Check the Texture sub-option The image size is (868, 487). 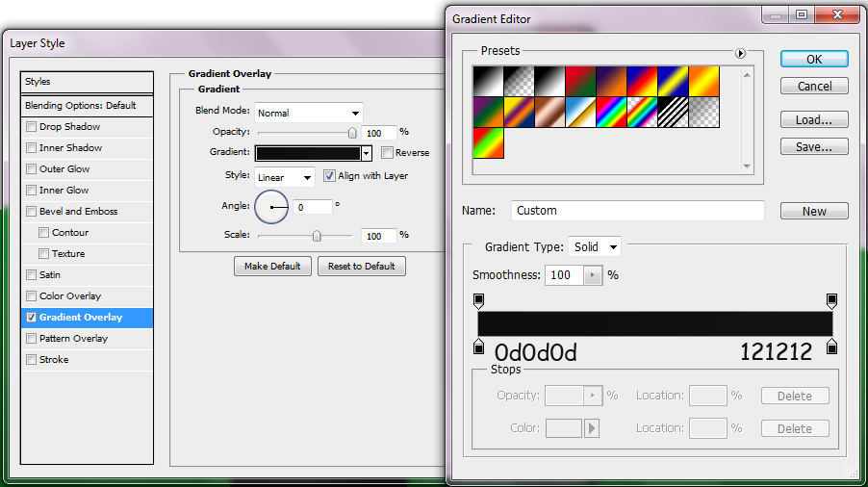pos(43,253)
